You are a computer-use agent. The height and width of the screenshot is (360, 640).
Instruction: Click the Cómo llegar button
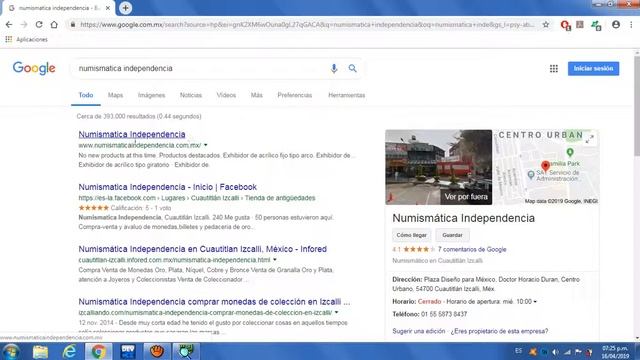411,235
